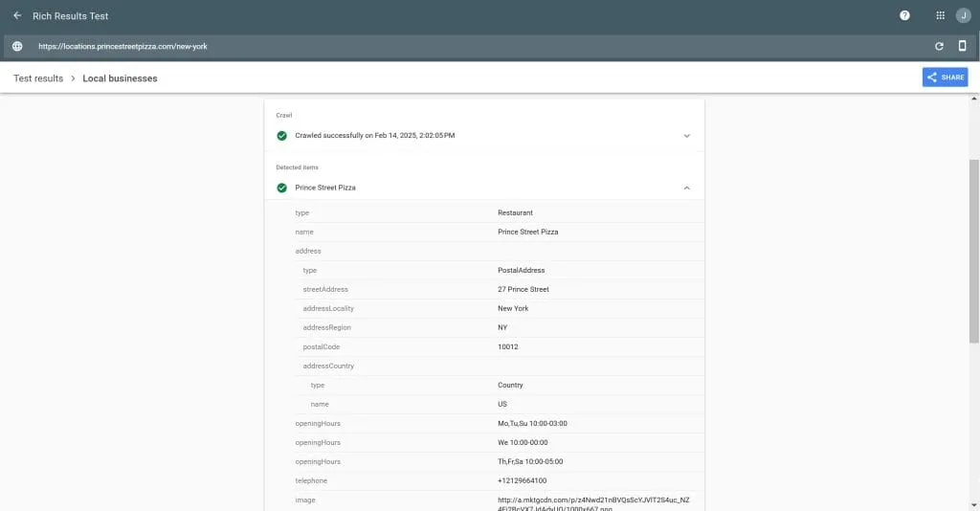Click the 'postalCode' label
The width and height of the screenshot is (980, 511).
click(x=322, y=346)
